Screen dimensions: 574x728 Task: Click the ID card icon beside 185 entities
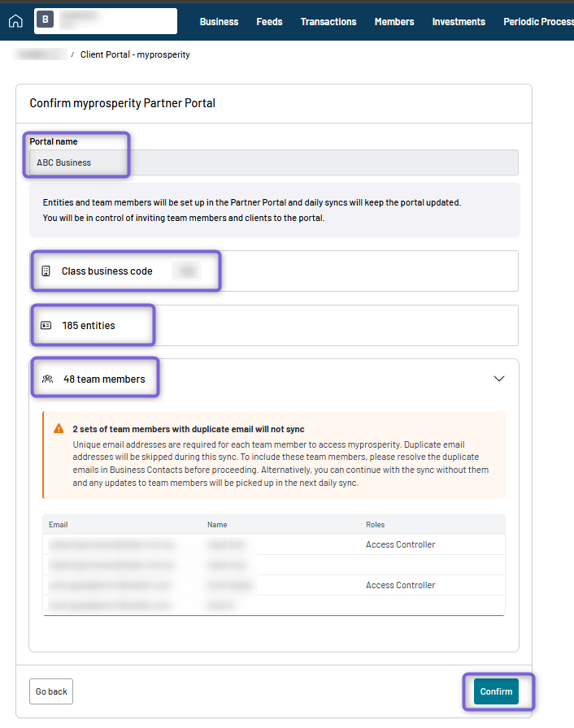[x=46, y=326]
